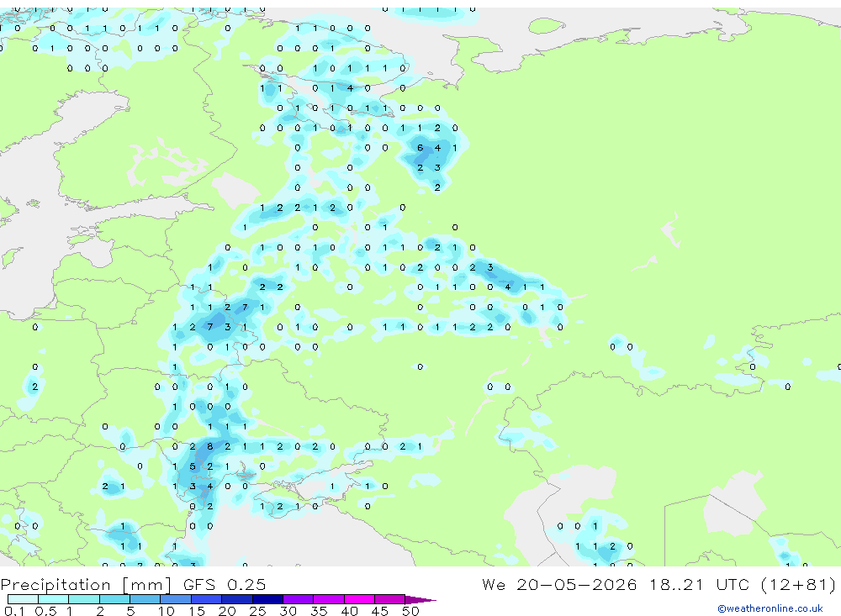Click the '10' legend scale label
The width and height of the screenshot is (841, 616).
166,611
